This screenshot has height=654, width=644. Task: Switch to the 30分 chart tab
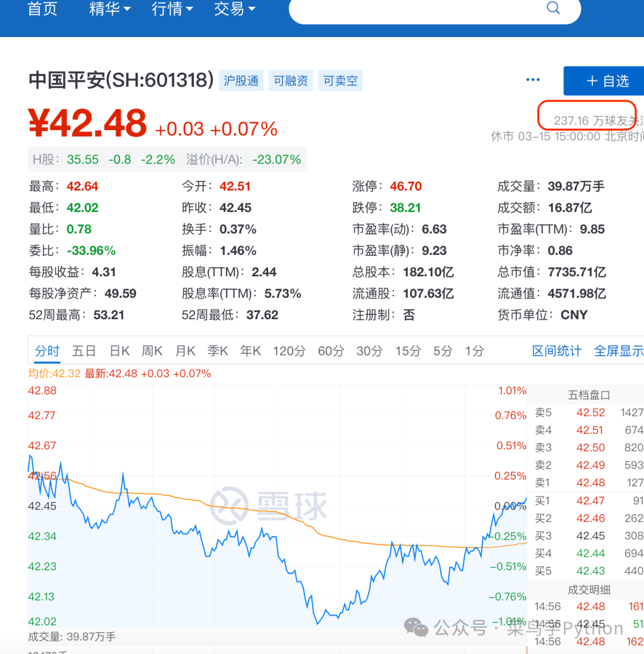(369, 351)
